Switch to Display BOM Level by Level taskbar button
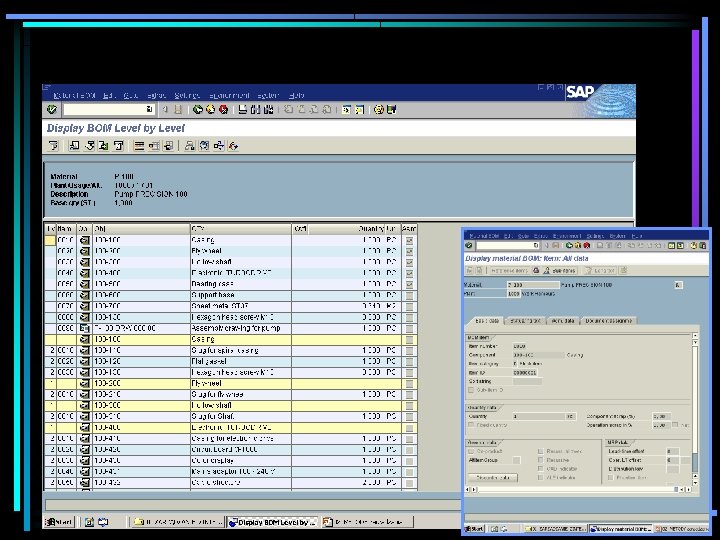 [272, 522]
